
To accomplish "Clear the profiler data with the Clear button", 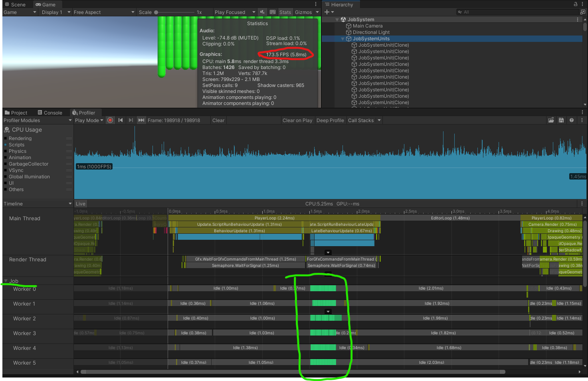I will click(x=218, y=120).
